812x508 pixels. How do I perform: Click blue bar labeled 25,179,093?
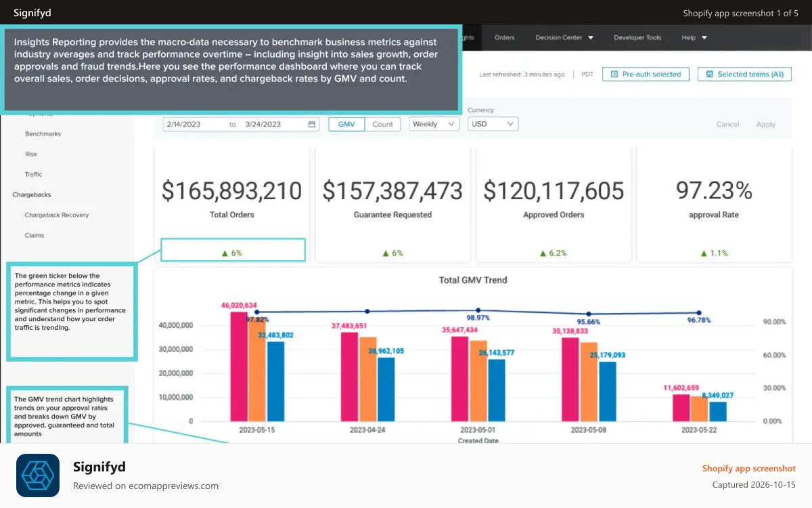pyautogui.click(x=608, y=391)
